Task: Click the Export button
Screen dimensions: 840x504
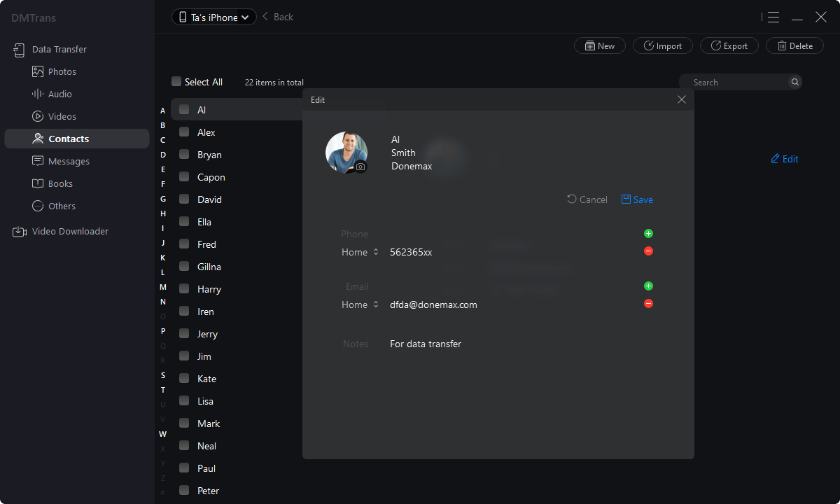Action: [729, 46]
